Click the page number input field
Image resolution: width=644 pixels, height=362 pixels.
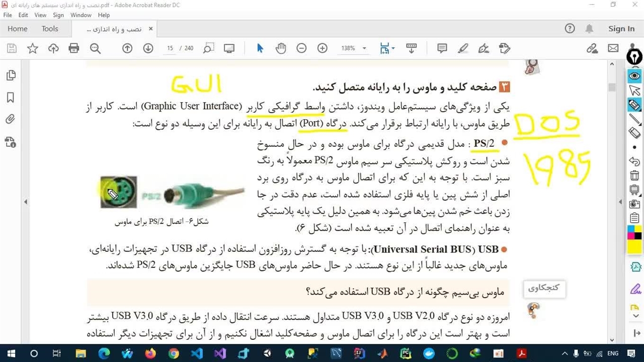pos(170,48)
